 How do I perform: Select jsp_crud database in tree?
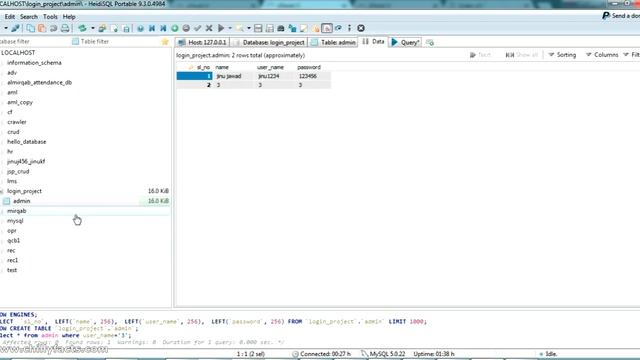(18, 171)
